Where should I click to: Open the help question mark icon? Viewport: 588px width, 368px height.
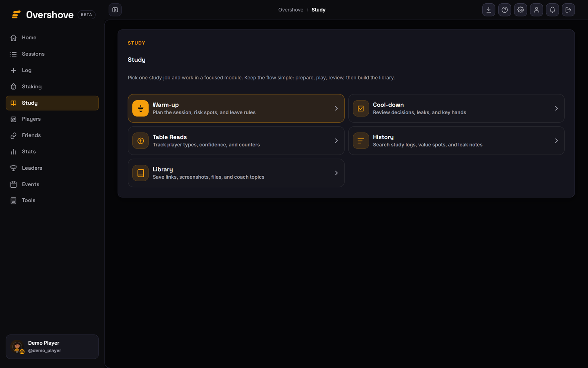[x=505, y=10]
